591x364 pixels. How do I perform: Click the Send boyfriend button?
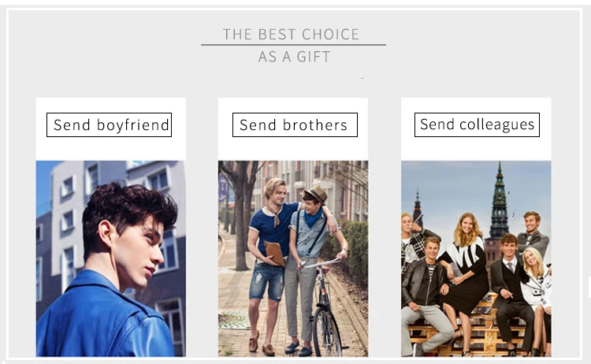[x=109, y=124]
